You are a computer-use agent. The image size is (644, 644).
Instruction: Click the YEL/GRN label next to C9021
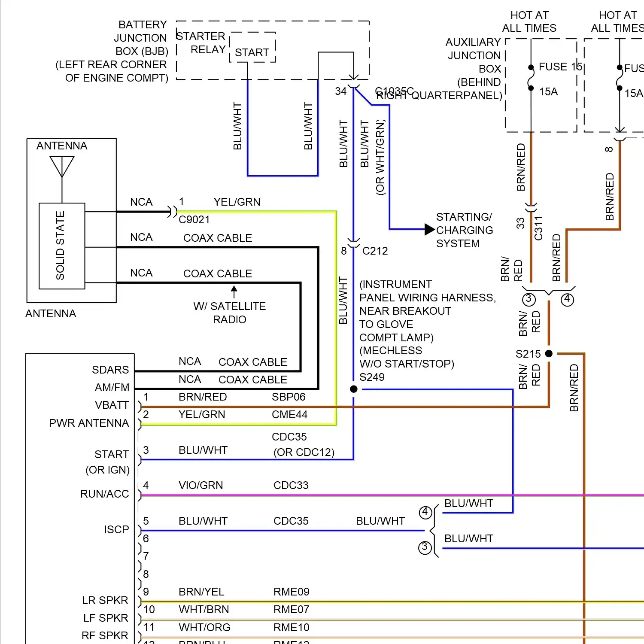(237, 202)
